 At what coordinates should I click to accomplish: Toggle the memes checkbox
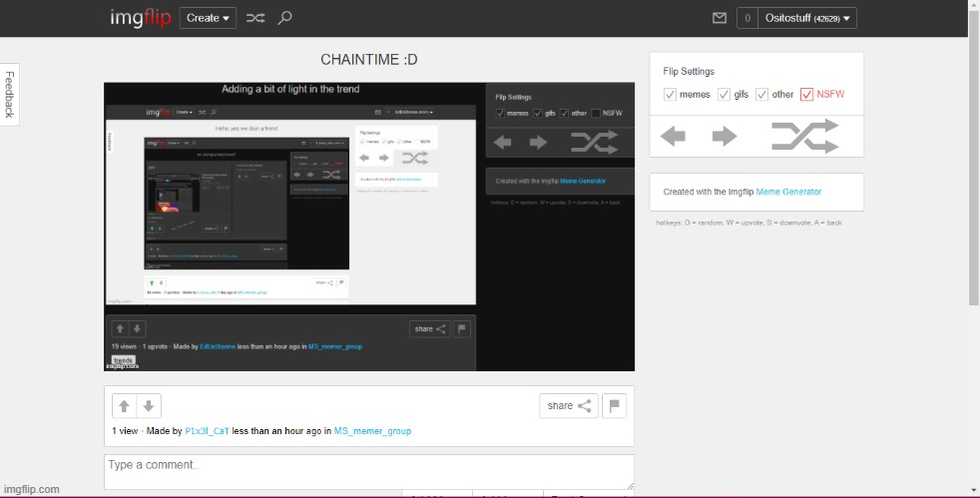(x=670, y=95)
